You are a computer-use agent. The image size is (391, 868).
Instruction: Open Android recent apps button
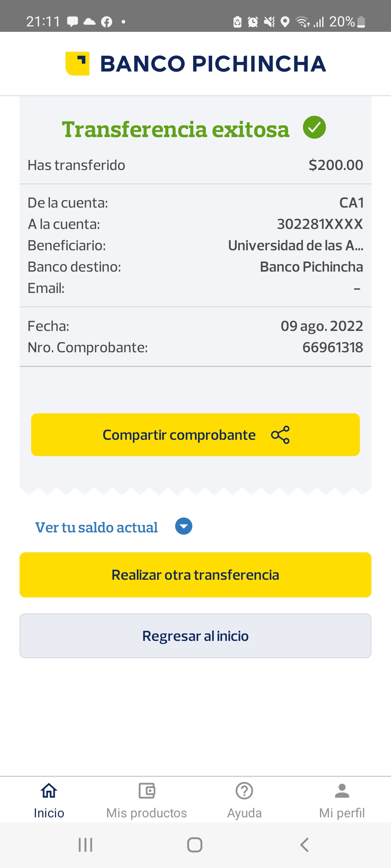point(85,845)
